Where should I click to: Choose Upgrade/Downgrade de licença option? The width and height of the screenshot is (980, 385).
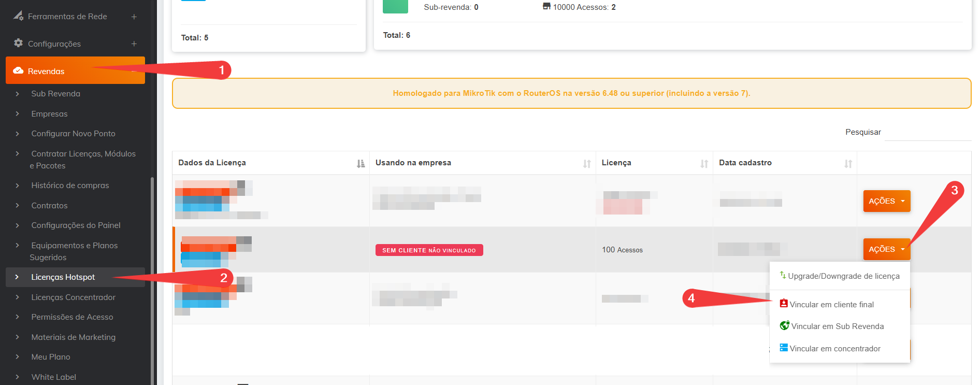(x=843, y=276)
